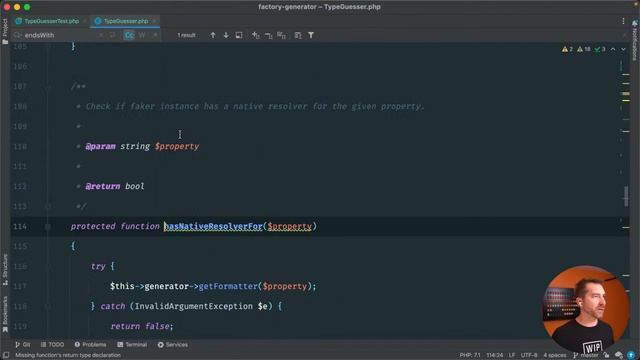The image size is (640, 360).
Task: Open master Git branch popup
Action: (x=586, y=356)
